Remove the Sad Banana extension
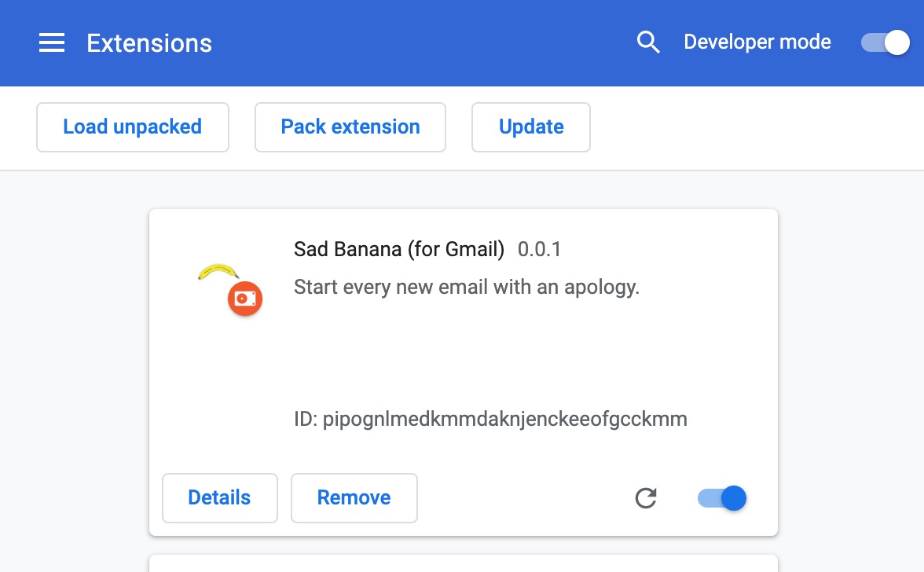 click(x=354, y=498)
